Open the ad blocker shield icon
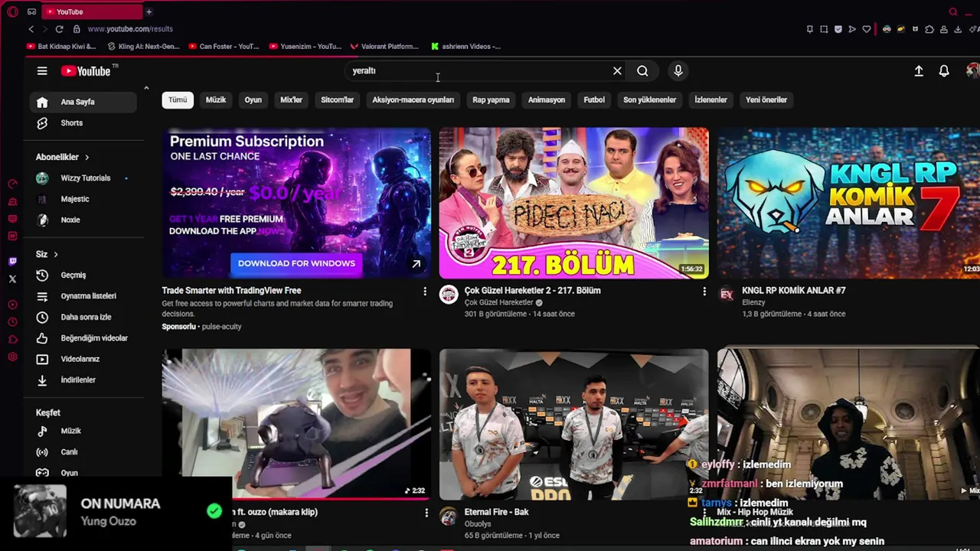 [838, 29]
